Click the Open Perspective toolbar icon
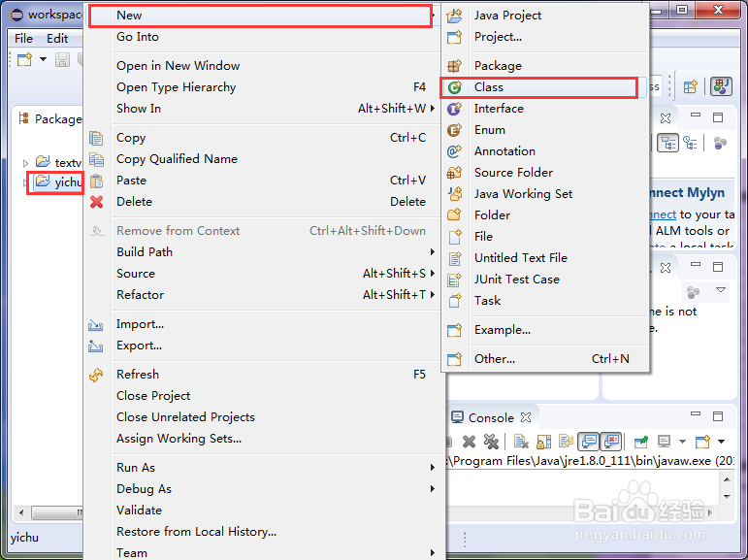 (x=691, y=87)
